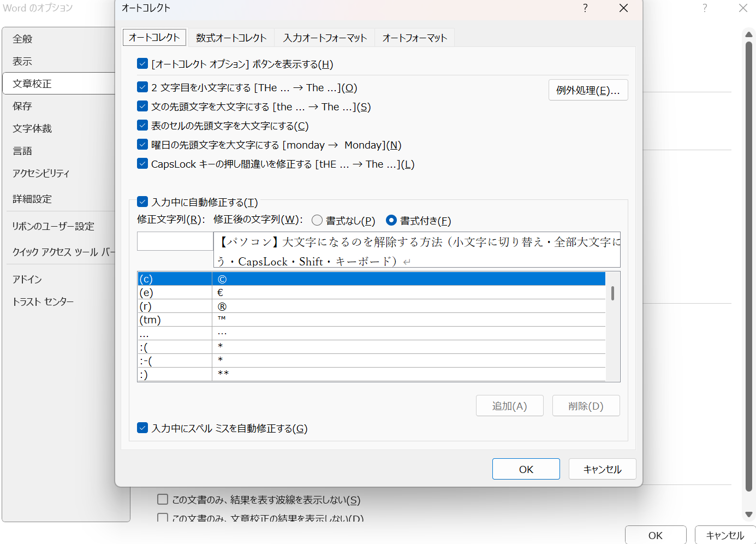This screenshot has width=756, height=544.
Task: Toggle 曜日の先頭文字を大文字にする checkbox
Action: [142, 145]
